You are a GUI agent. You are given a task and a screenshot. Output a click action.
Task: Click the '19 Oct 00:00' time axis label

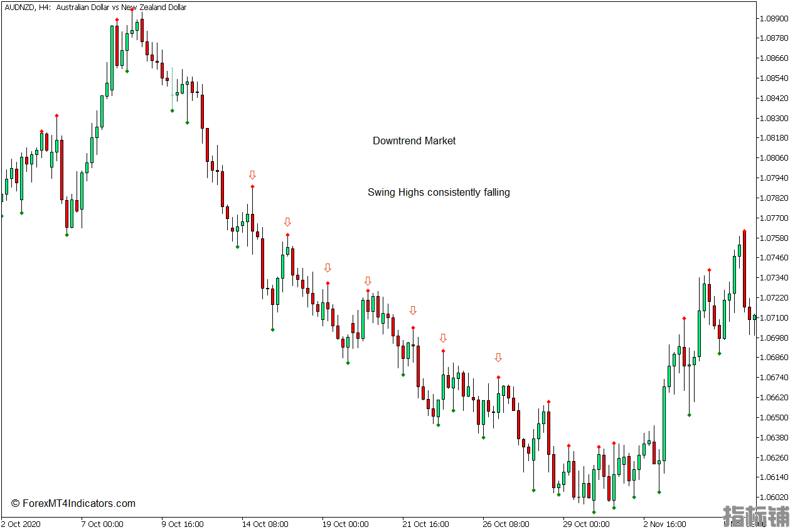pos(345,524)
